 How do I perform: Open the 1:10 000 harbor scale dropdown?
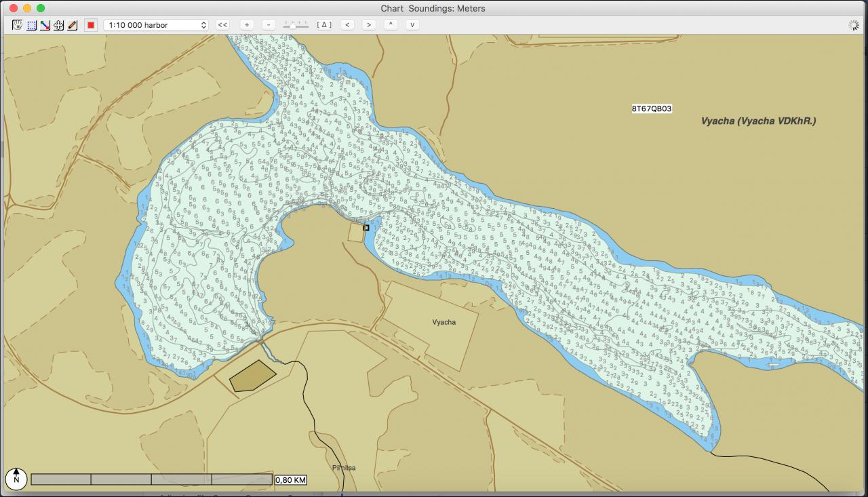156,25
